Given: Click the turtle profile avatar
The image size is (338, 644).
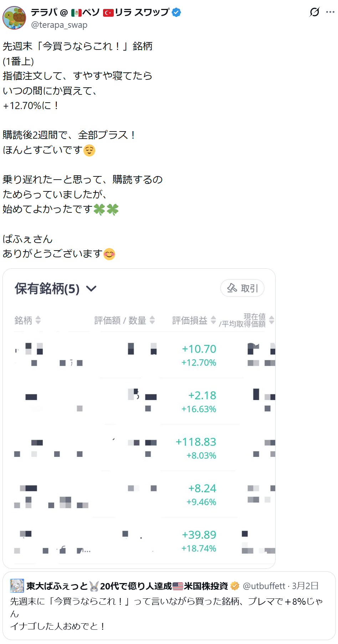Looking at the screenshot, I should pyautogui.click(x=14, y=18).
